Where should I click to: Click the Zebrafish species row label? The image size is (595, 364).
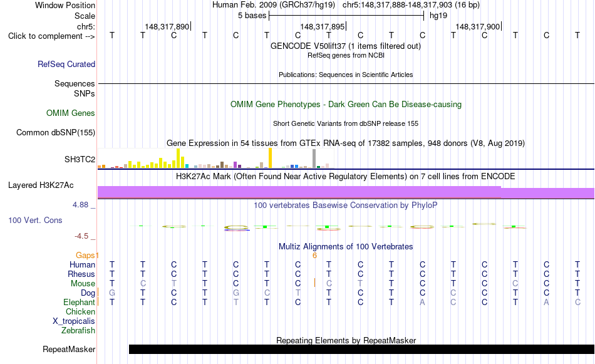[78, 331]
